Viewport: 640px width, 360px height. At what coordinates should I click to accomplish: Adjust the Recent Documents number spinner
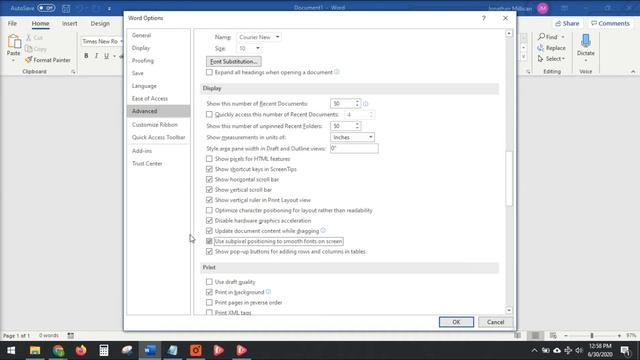click(x=357, y=104)
